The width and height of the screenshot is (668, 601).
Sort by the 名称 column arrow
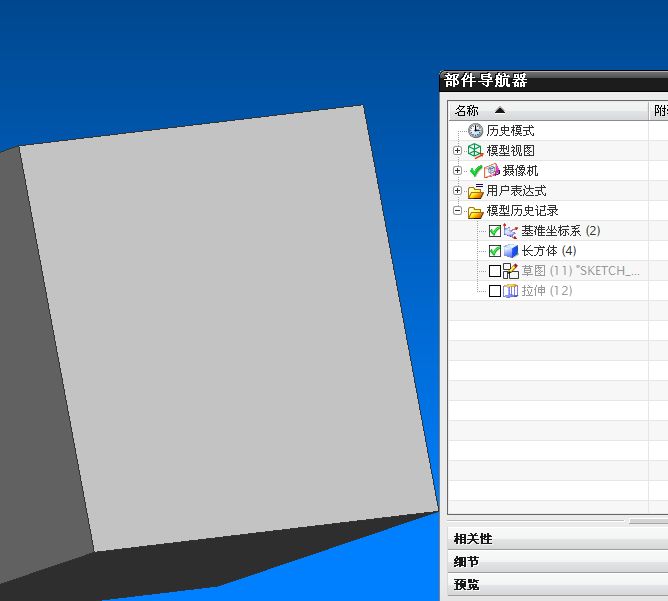point(500,110)
